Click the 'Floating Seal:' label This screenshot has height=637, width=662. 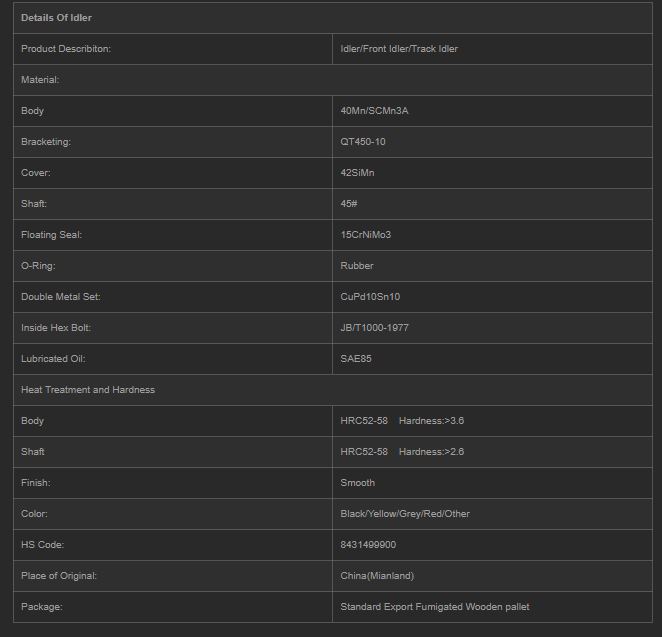[x=51, y=235]
